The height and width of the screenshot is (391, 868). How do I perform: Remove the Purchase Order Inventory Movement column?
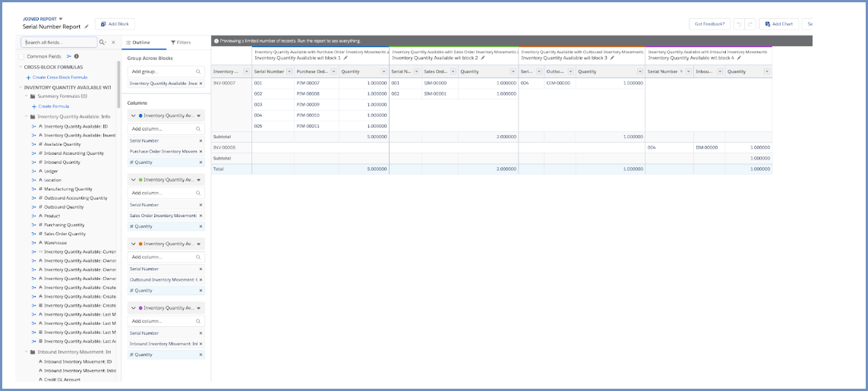pos(200,152)
